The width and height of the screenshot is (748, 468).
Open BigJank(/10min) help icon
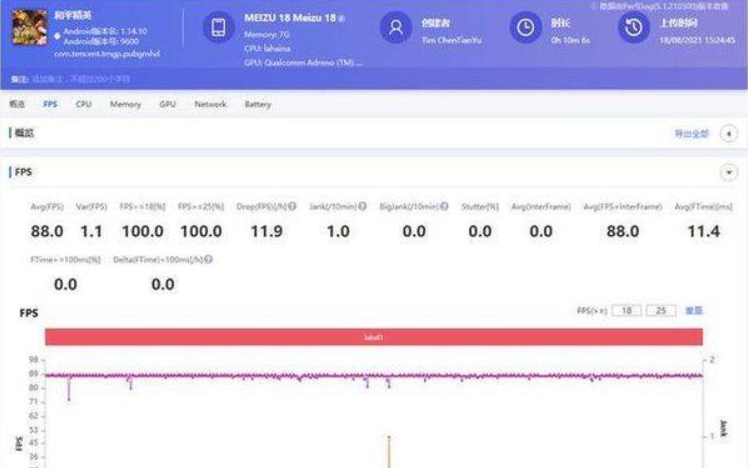(444, 206)
